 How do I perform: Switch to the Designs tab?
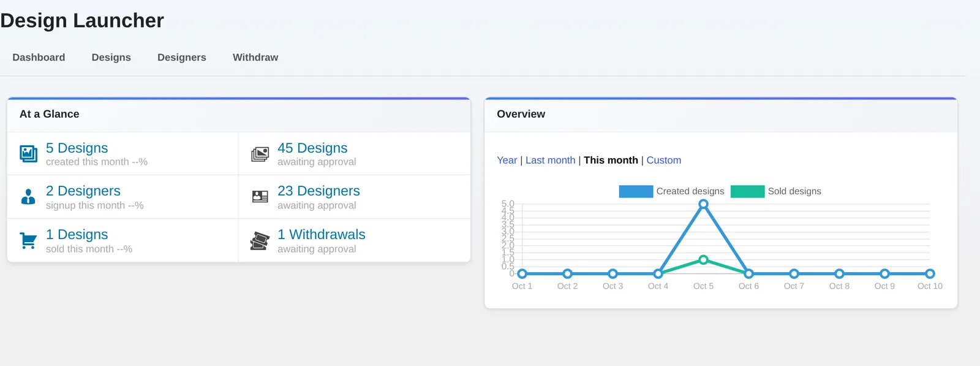click(x=111, y=58)
